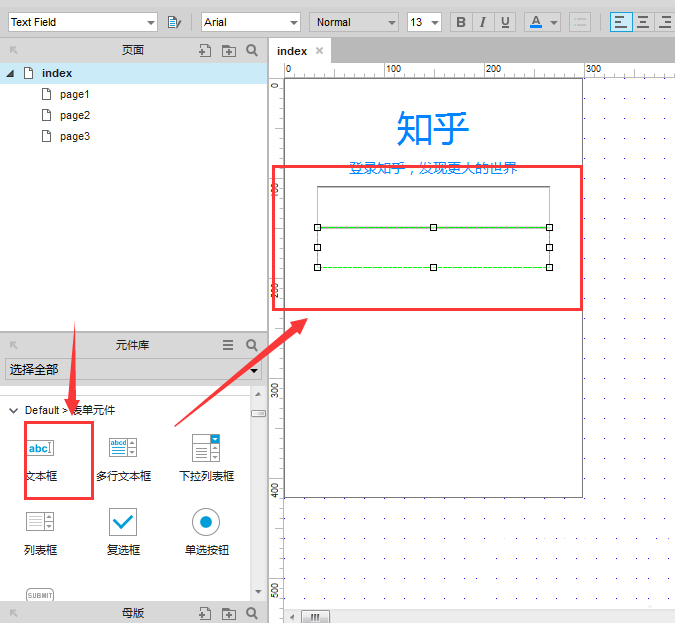Select the 列表框 list box widget
This screenshot has width=675, height=623.
(x=40, y=532)
